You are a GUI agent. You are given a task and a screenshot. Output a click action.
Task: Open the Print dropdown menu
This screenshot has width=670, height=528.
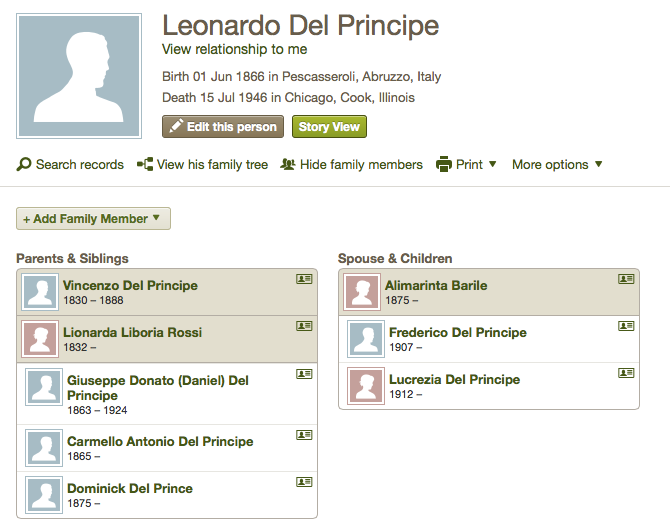(466, 164)
